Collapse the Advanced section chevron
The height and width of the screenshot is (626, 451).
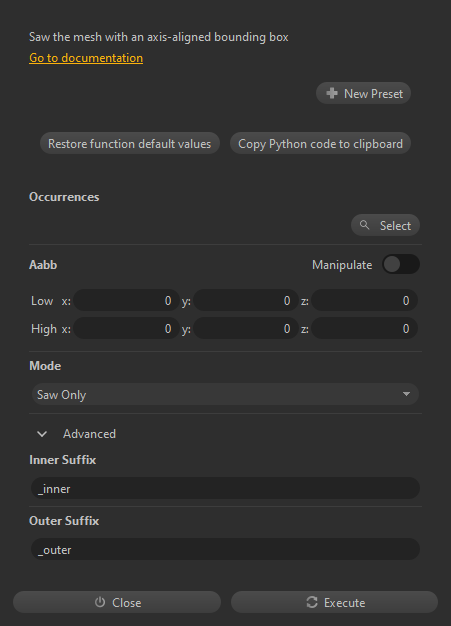click(42, 434)
